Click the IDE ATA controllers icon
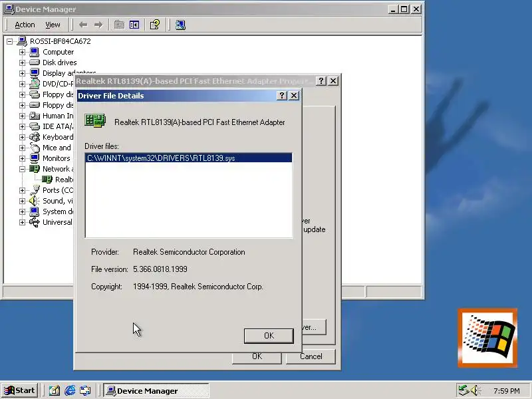This screenshot has height=399, width=532. pyautogui.click(x=35, y=126)
